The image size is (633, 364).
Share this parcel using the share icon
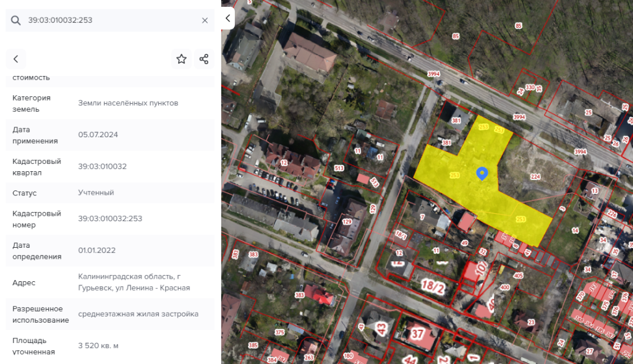tap(203, 59)
